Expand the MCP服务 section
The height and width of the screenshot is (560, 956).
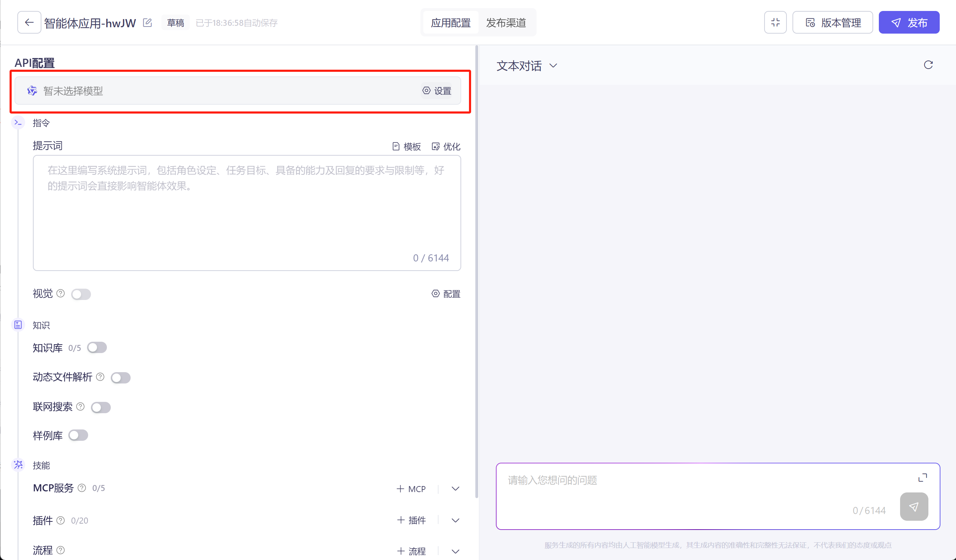tap(455, 489)
